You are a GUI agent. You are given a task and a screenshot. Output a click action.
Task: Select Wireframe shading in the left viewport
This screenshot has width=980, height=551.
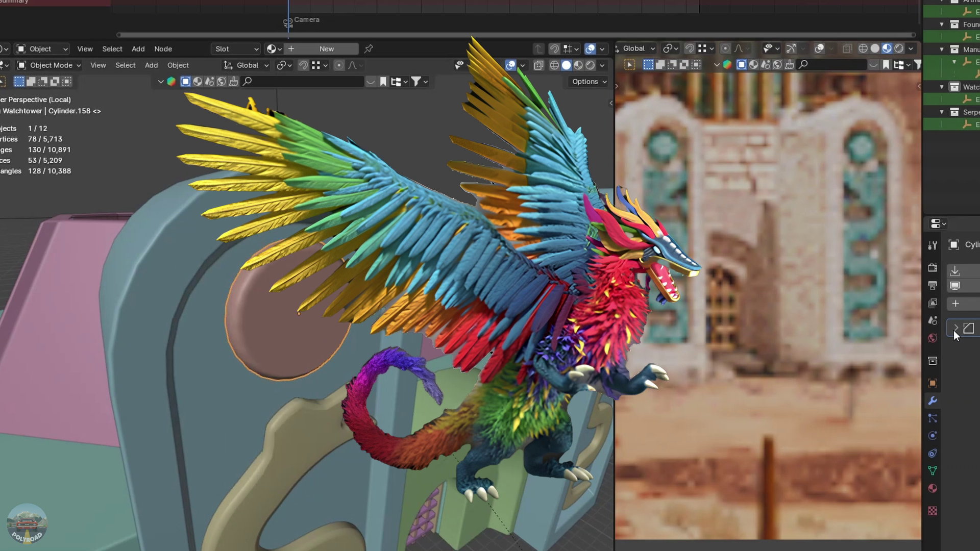coord(554,65)
